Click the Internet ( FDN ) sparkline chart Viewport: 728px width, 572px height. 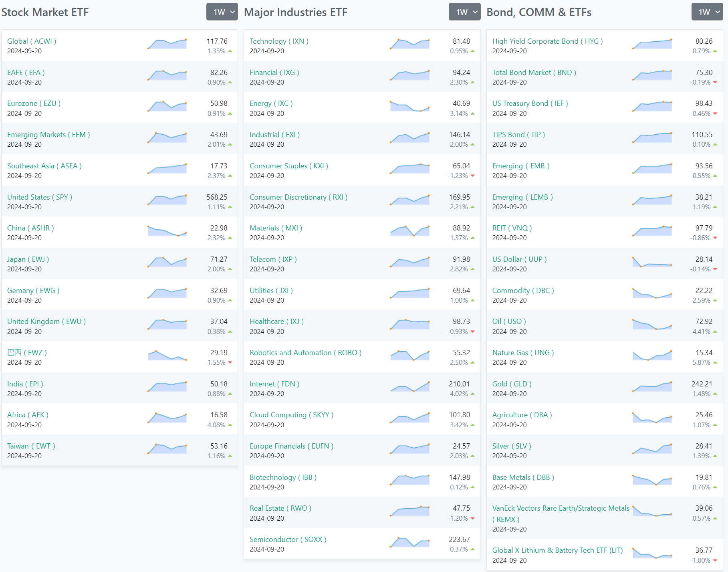click(409, 387)
